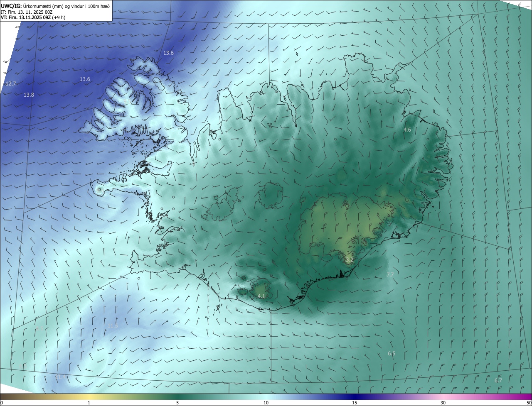Click the colorbar tick label 5
This screenshot has height=406, width=532.
pyautogui.click(x=177, y=403)
